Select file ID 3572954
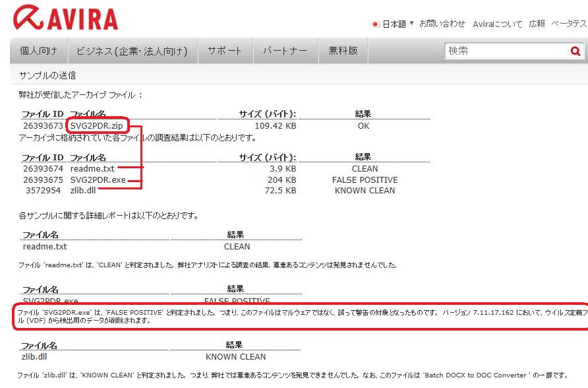 (x=43, y=191)
